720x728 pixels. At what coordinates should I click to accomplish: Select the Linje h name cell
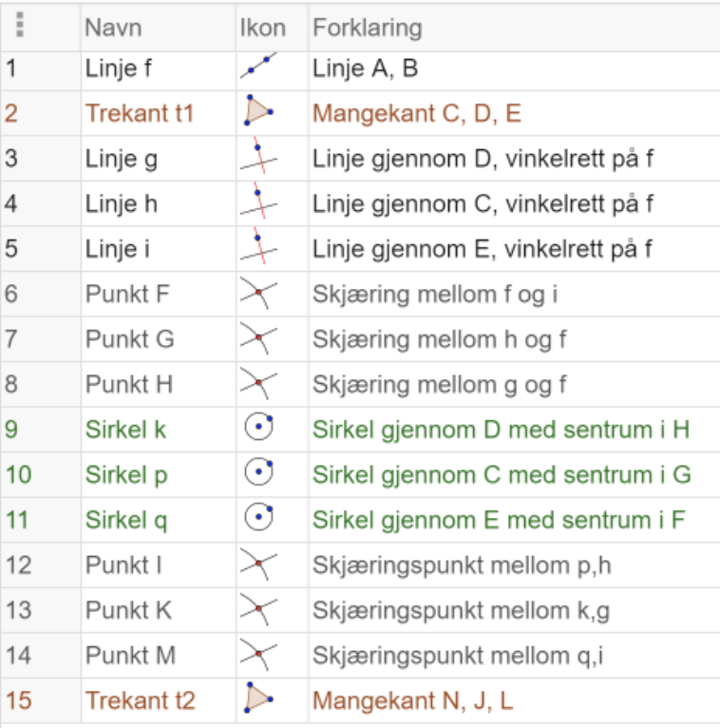(x=122, y=204)
